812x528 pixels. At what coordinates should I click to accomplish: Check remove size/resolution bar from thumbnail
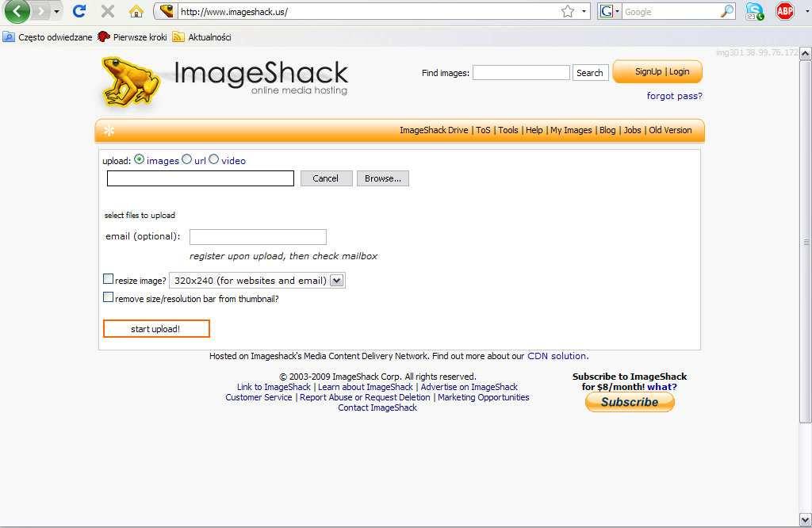tap(108, 297)
